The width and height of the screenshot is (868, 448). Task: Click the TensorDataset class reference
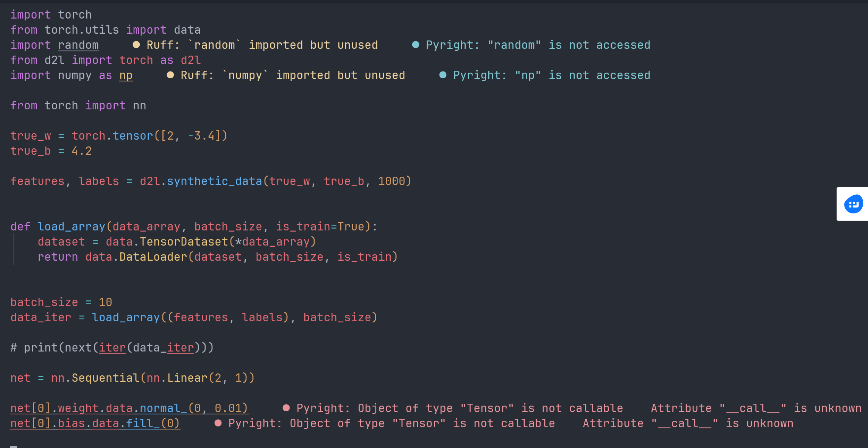(184, 242)
